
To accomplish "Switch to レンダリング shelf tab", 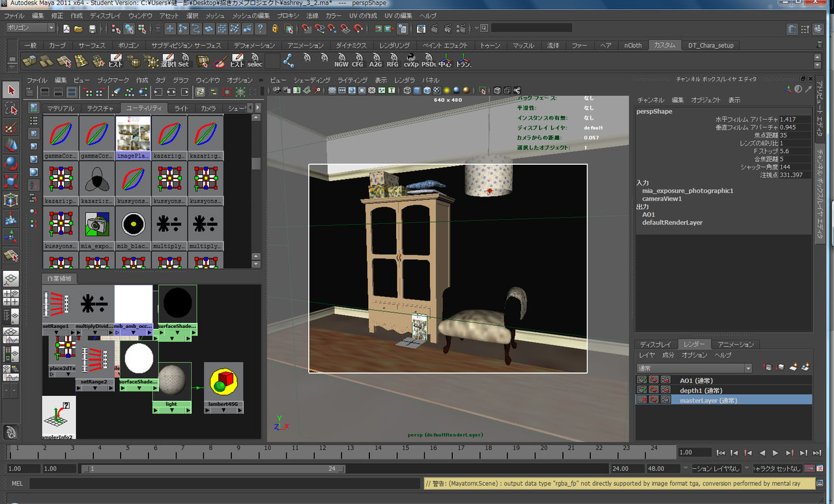I will click(x=394, y=46).
